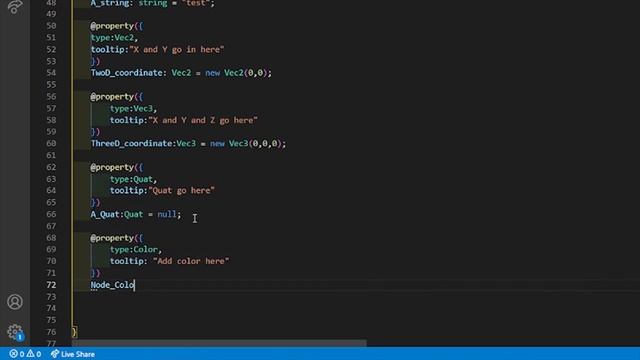Image resolution: width=640 pixels, height=360 pixels.
Task: Click 'type:Vec3,' on line 57
Action: 133,108
